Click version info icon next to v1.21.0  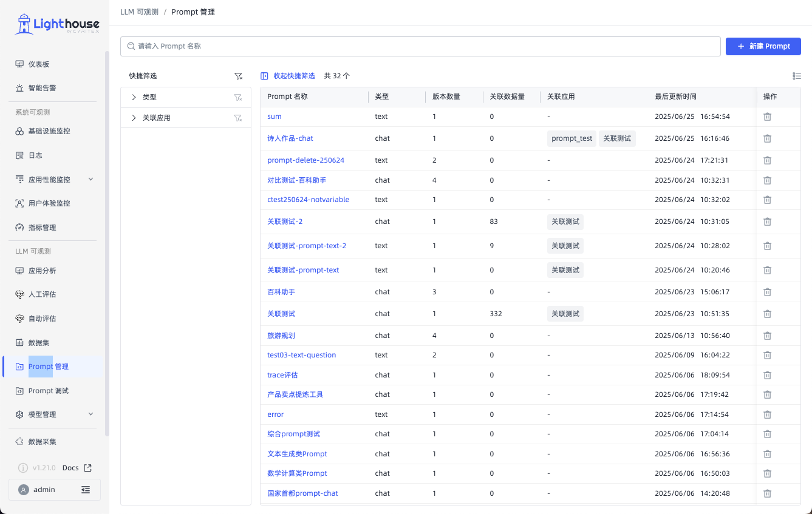coord(23,468)
